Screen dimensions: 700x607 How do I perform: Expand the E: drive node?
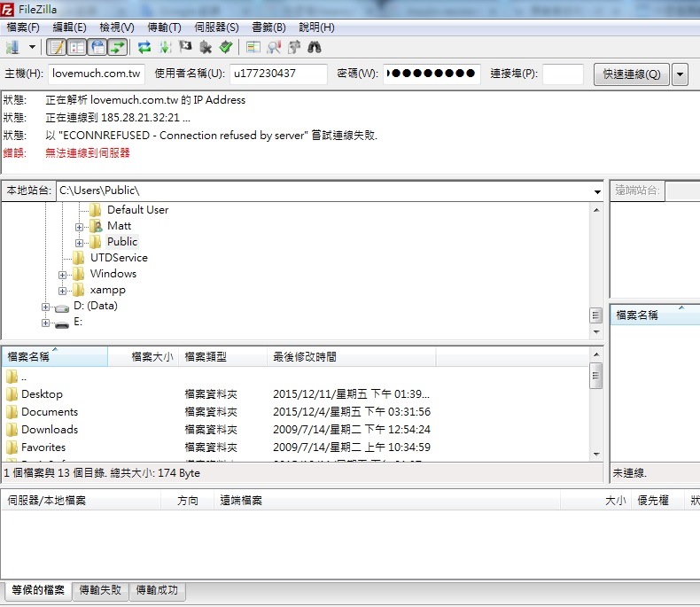(x=45, y=323)
